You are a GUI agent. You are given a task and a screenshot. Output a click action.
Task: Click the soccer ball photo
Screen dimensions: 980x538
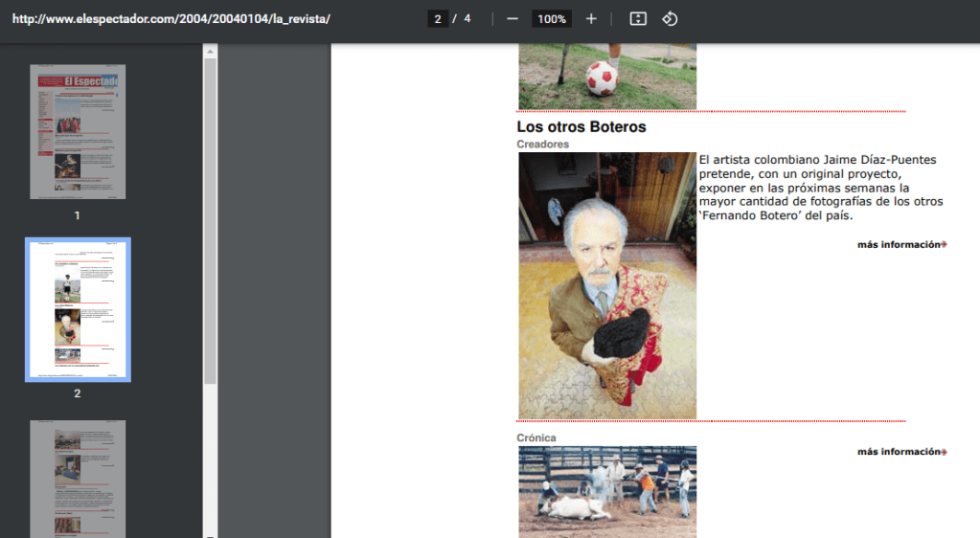point(607,77)
